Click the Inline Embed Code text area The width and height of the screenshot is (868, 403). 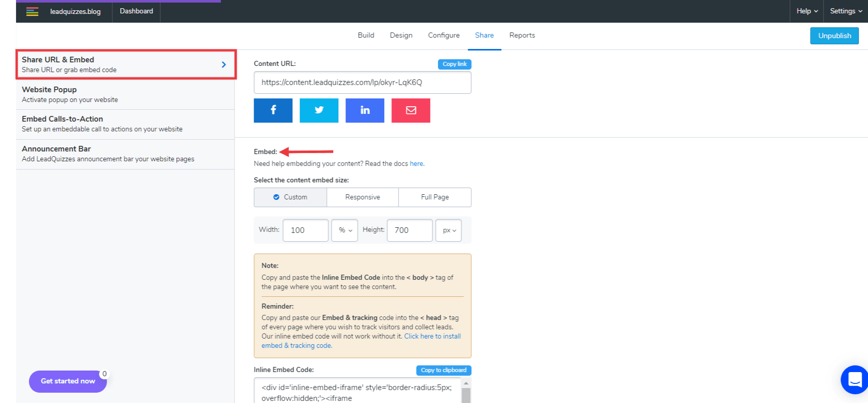[357, 391]
